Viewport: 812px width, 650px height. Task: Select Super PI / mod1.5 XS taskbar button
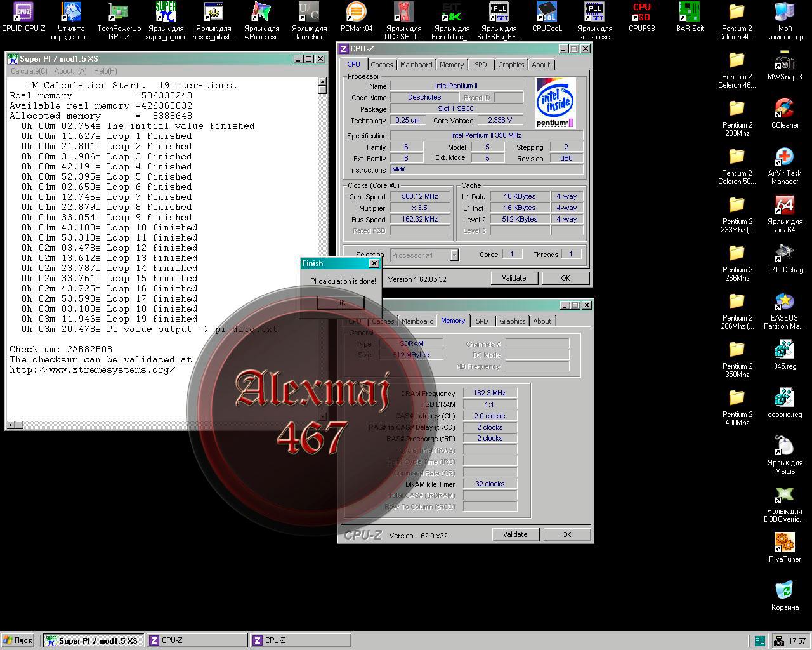pos(94,640)
